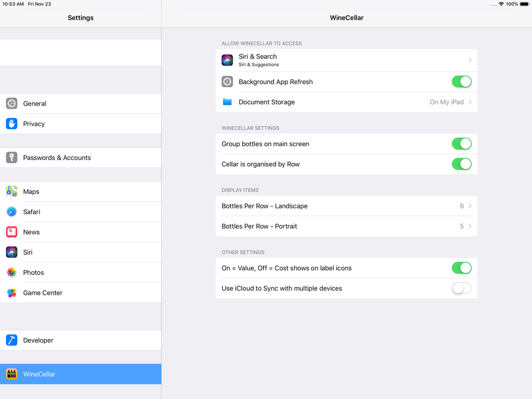532x399 pixels.
Task: Click the Game Center bubbles icon
Action: coord(12,293)
